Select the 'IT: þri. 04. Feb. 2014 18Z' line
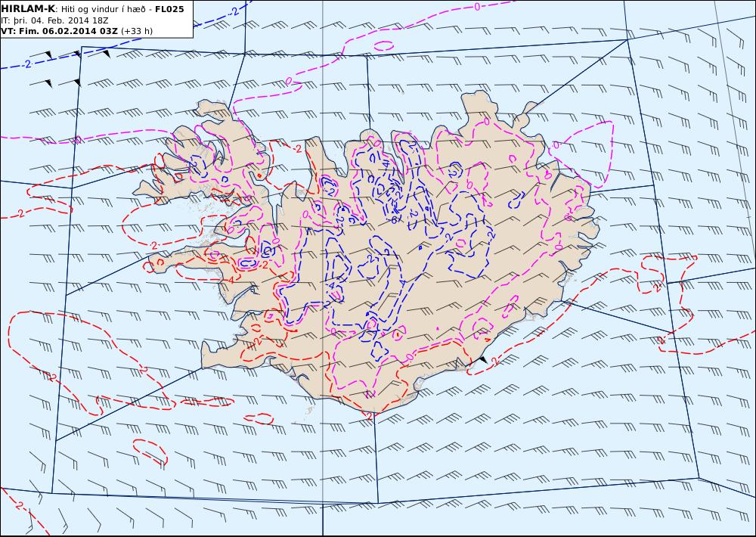Viewport: 756px width, 537px height. pos(54,20)
